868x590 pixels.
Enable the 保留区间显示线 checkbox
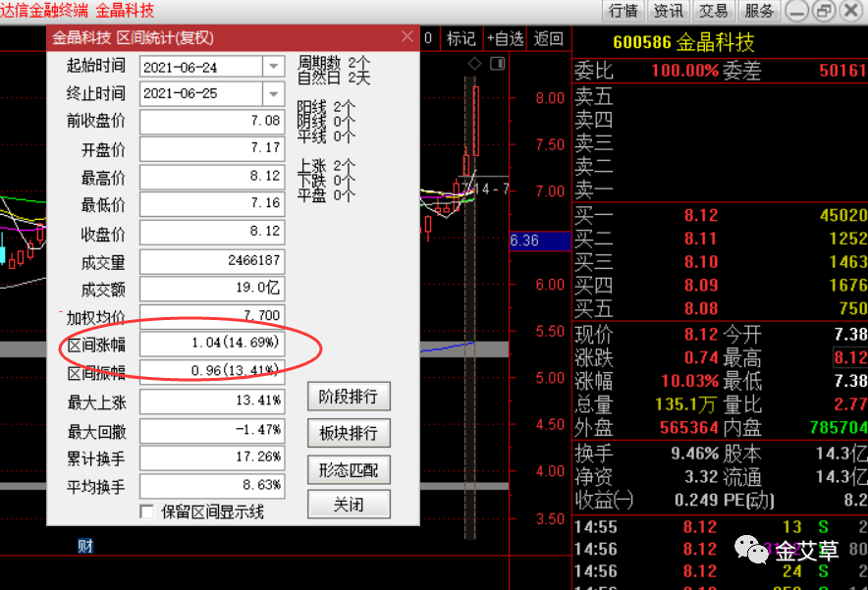[147, 512]
